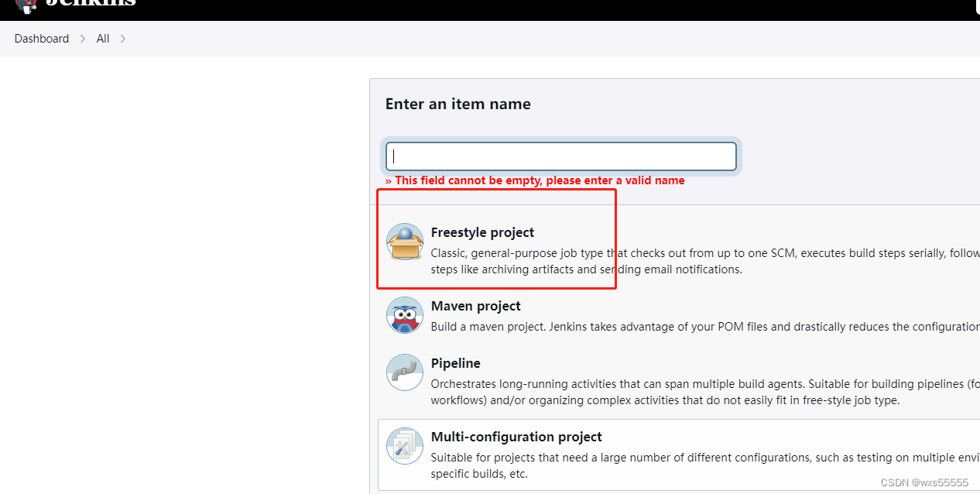This screenshot has width=980, height=494.
Task: Click the Pipeline pipe icon
Action: point(405,372)
